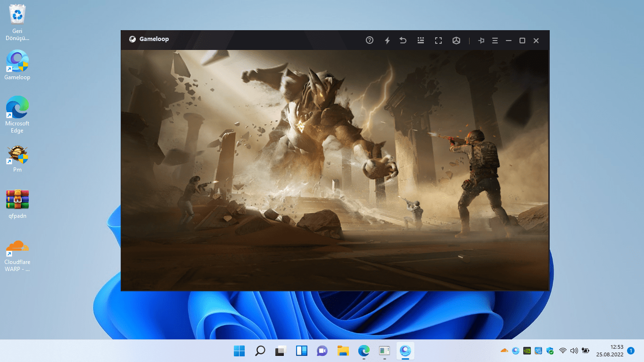The image size is (644, 362).
Task: Close the Gameloop window
Action: pyautogui.click(x=536, y=41)
